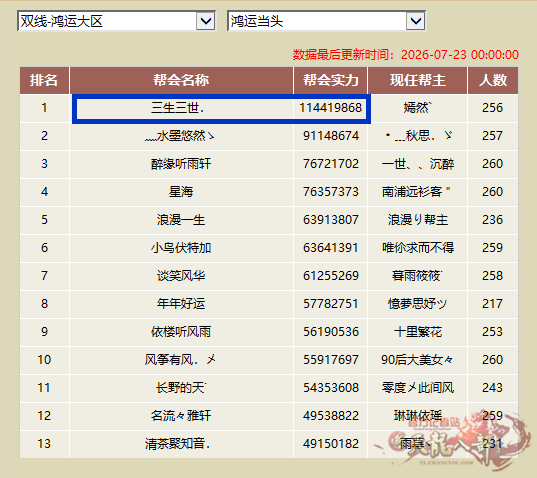Select guild leader 秋思.
537x478 pixels.
(418, 136)
